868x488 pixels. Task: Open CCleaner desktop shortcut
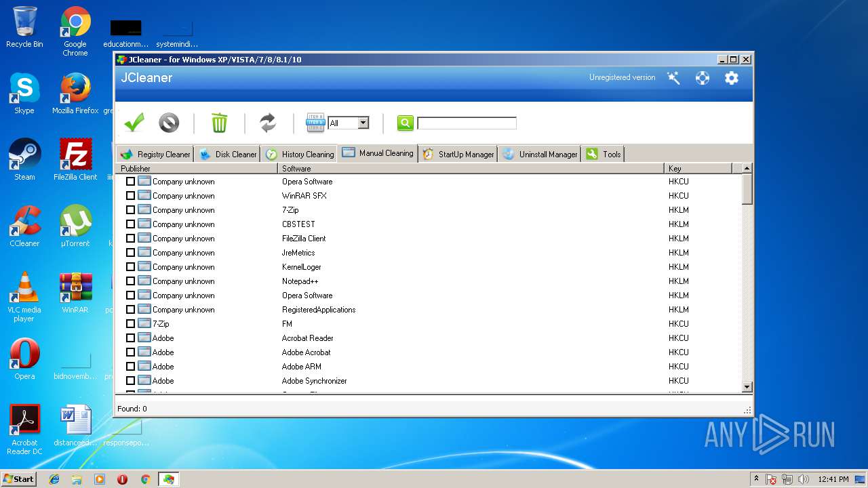pyautogui.click(x=24, y=227)
